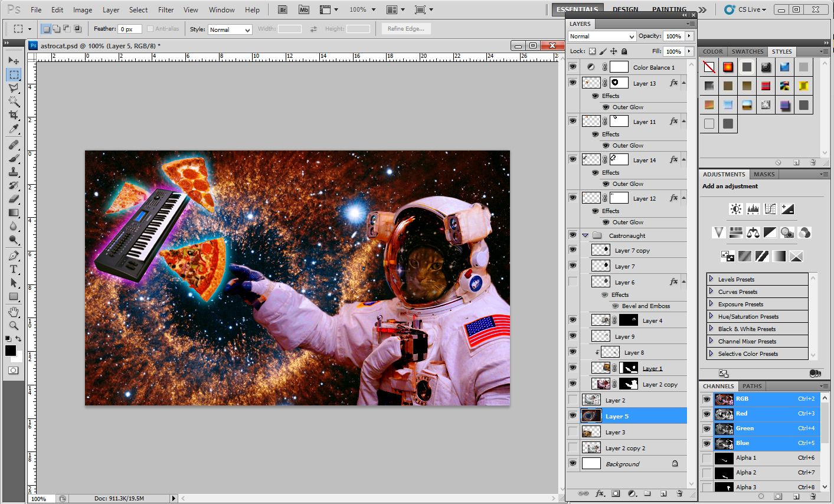
Task: Open the Fill slider arrow
Action: point(689,51)
